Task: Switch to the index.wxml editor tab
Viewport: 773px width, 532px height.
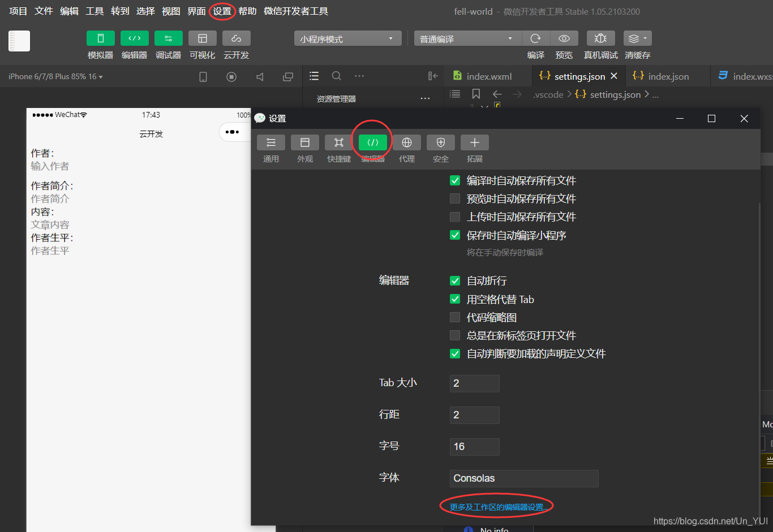Action: pos(488,76)
